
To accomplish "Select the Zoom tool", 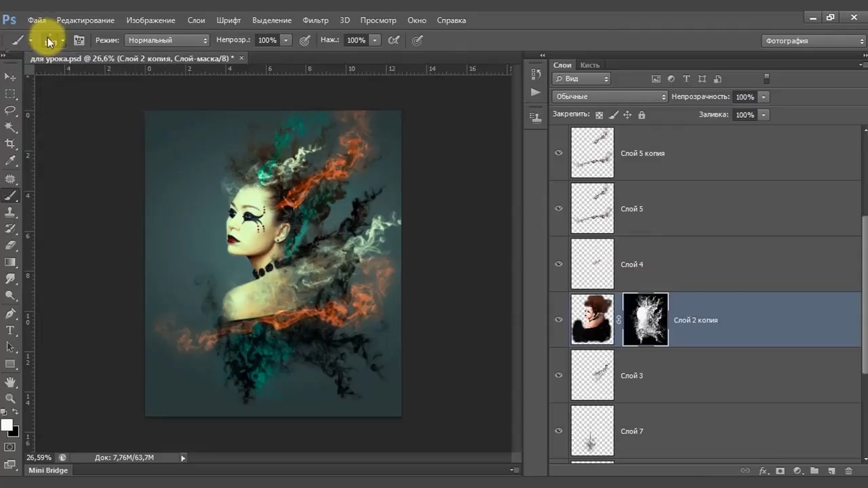I will 10,399.
